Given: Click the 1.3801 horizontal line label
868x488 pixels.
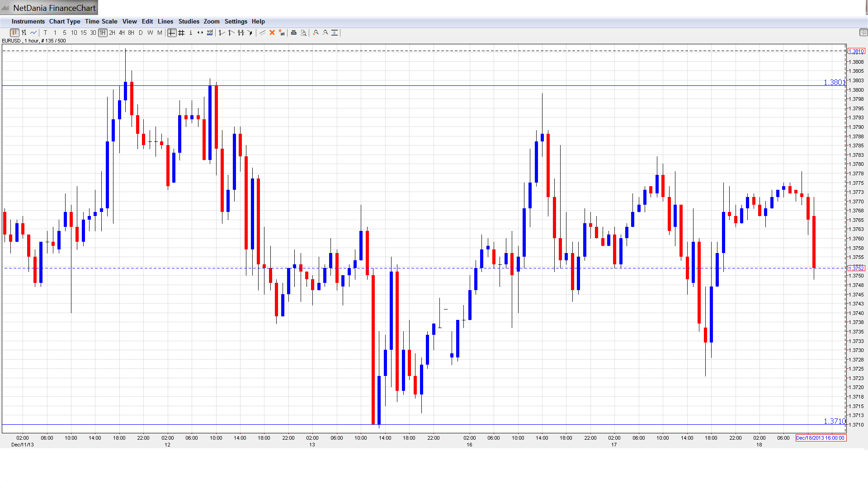Looking at the screenshot, I should pos(833,82).
